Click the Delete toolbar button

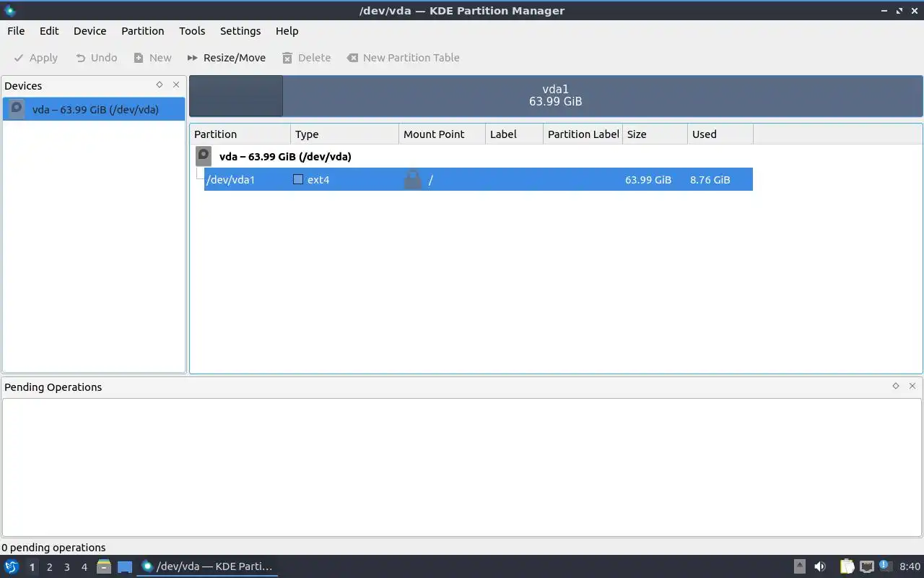(306, 58)
